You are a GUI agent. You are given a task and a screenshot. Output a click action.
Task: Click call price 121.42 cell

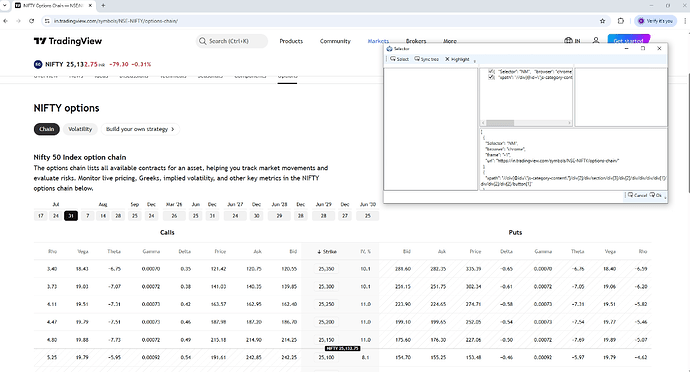[x=219, y=269]
